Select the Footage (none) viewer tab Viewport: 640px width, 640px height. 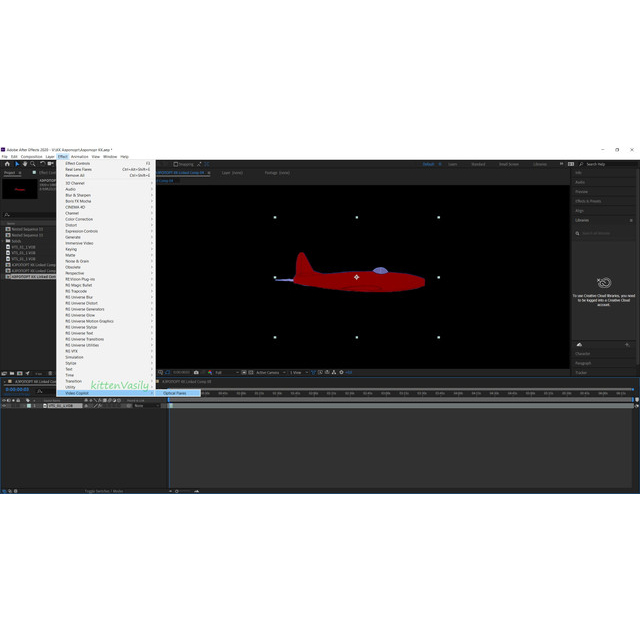click(277, 173)
